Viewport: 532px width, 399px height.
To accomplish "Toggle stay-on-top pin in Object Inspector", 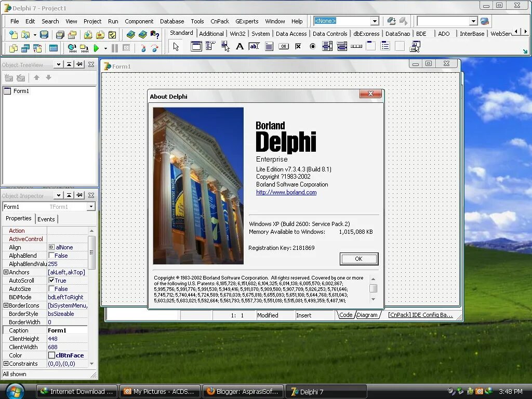I will click(x=79, y=195).
